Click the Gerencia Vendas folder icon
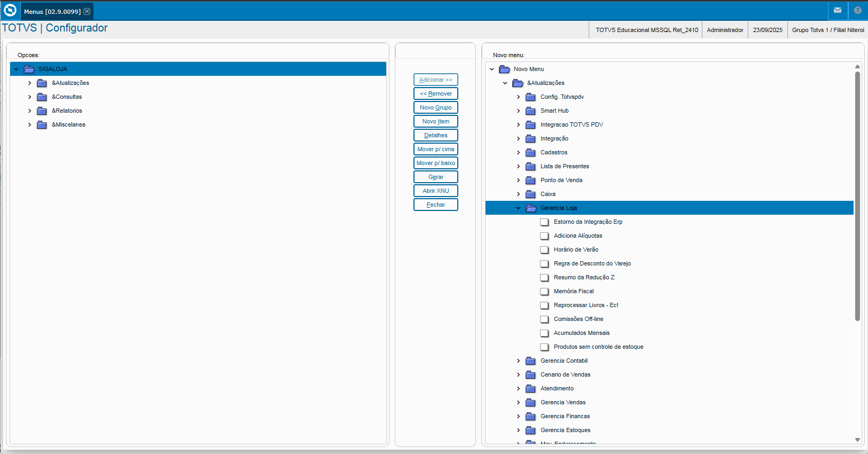The width and height of the screenshot is (868, 454). [x=530, y=402]
